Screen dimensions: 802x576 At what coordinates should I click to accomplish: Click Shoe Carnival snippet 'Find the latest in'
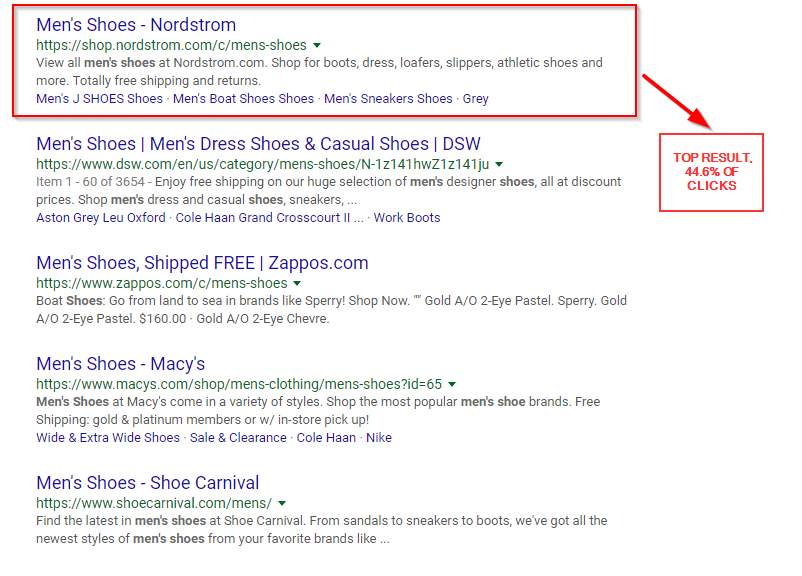tap(83, 521)
